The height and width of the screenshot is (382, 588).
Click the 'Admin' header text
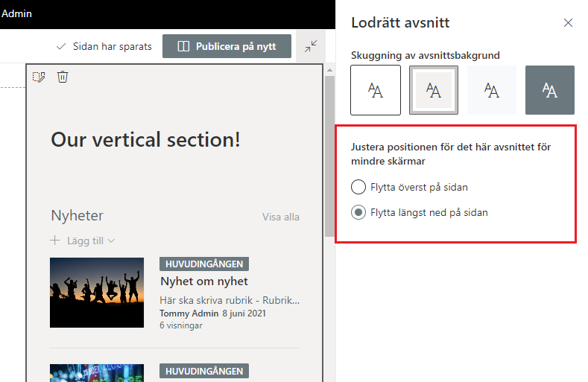[16, 13]
